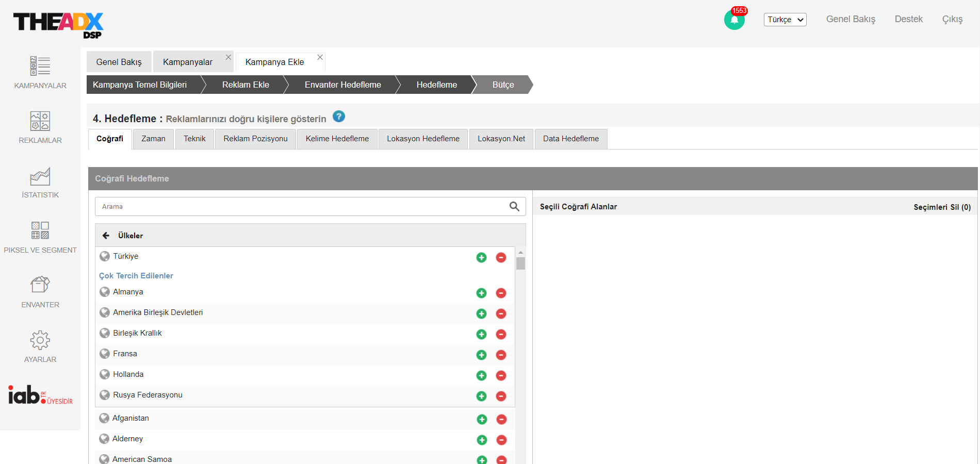This screenshot has width=980, height=464.
Task: Open Piksel ve Segment sidebar icon
Action: pyautogui.click(x=40, y=230)
